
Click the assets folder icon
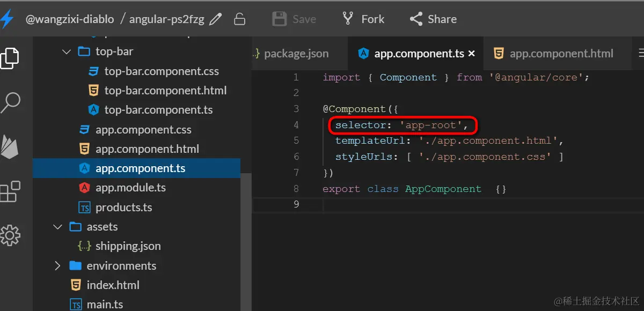click(75, 227)
